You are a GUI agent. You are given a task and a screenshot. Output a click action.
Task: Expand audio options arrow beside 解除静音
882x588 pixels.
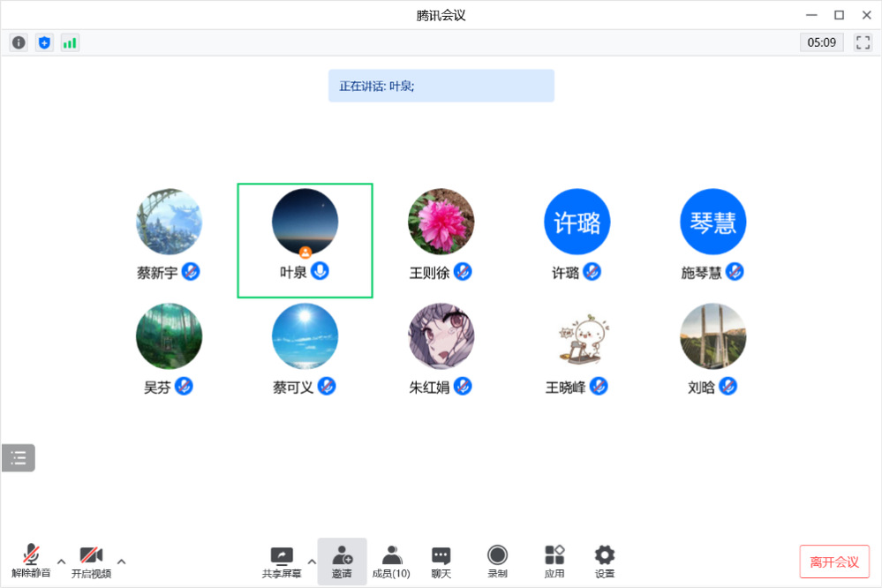click(x=61, y=561)
